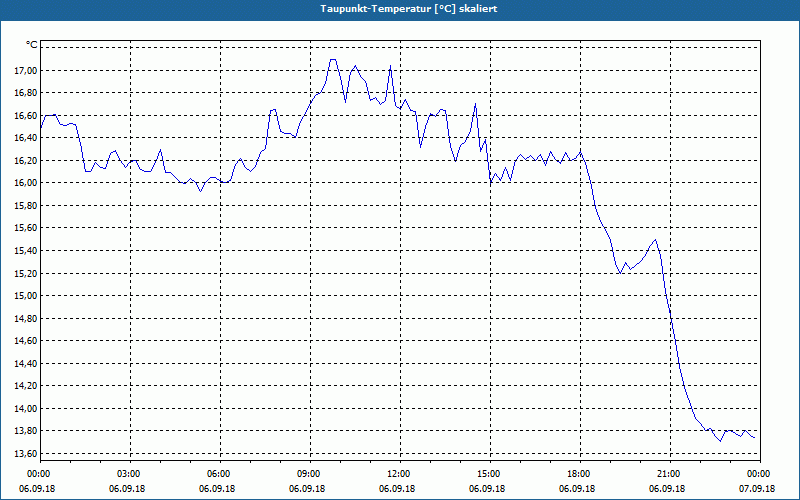This screenshot has width=800, height=500.
Task: Click the 15,80 y-axis value
Action: (x=25, y=206)
